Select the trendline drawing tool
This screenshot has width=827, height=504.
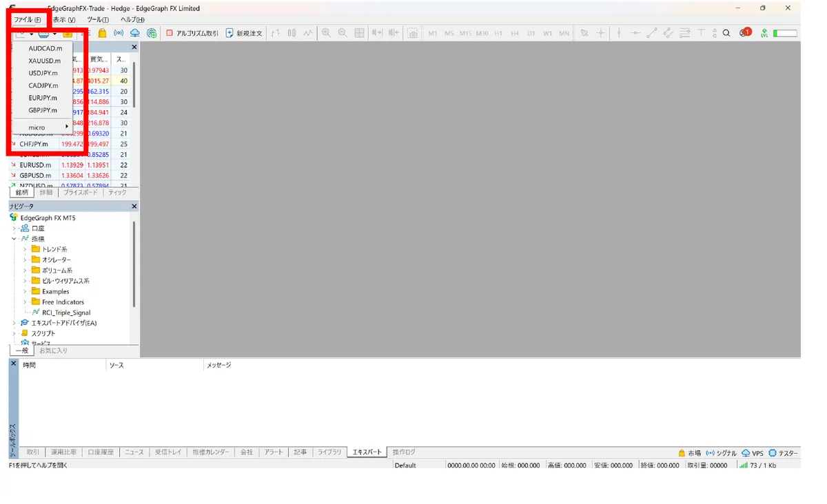click(x=651, y=33)
